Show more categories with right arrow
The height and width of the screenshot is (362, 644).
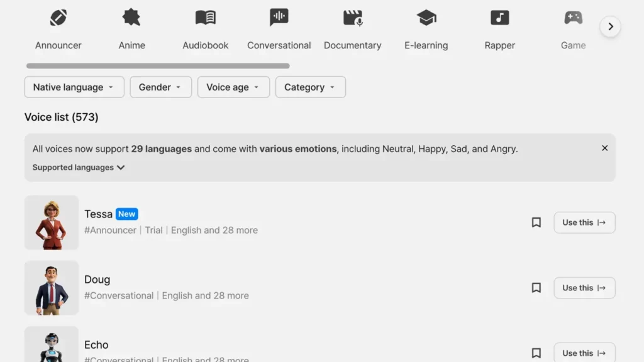point(610,26)
